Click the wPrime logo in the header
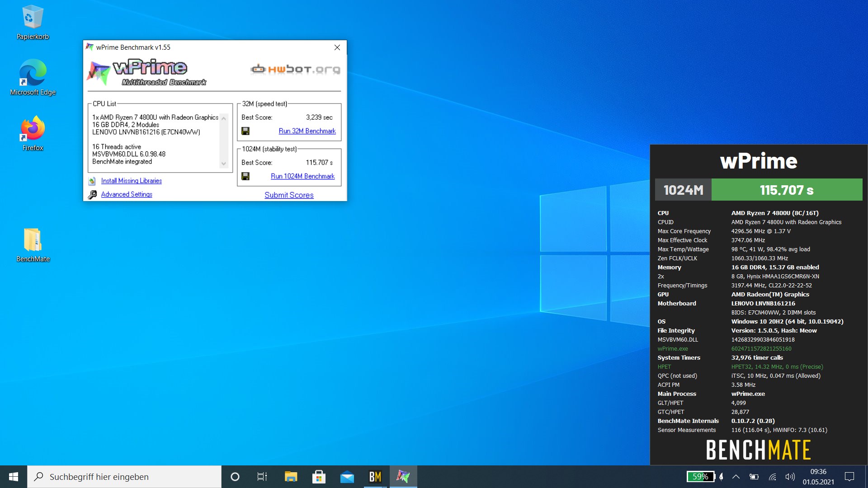The width and height of the screenshot is (868, 488). [147, 72]
